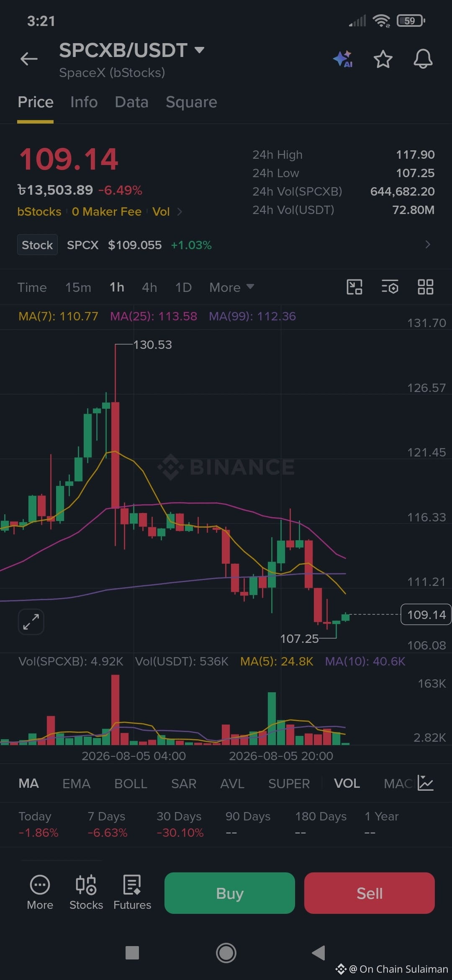Tap the 24h Low value 107.25

(416, 173)
